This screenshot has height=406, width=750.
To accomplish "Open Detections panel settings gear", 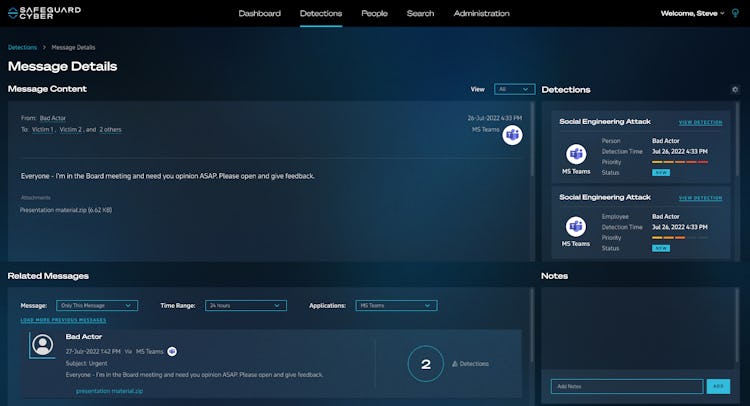I will 735,89.
